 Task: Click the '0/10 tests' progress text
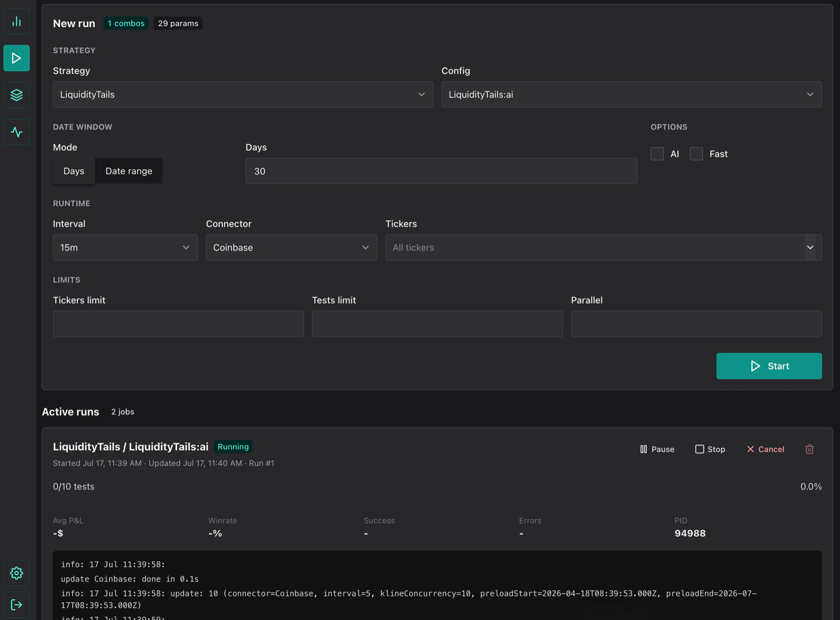74,487
